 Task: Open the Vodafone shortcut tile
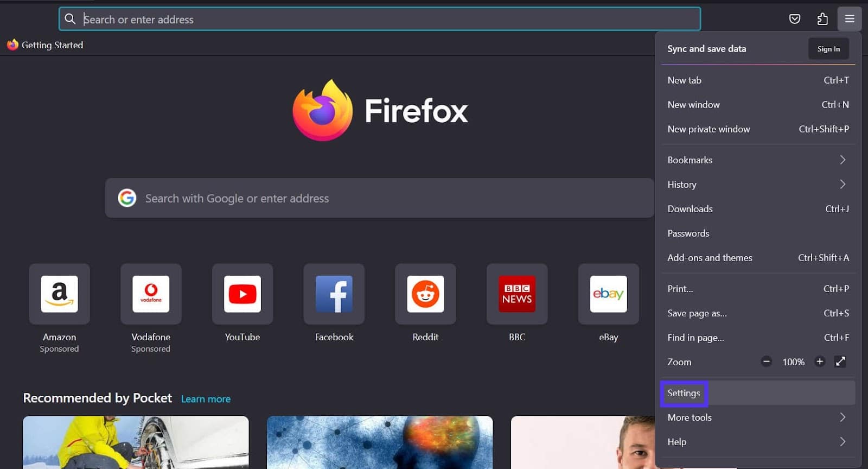(151, 294)
